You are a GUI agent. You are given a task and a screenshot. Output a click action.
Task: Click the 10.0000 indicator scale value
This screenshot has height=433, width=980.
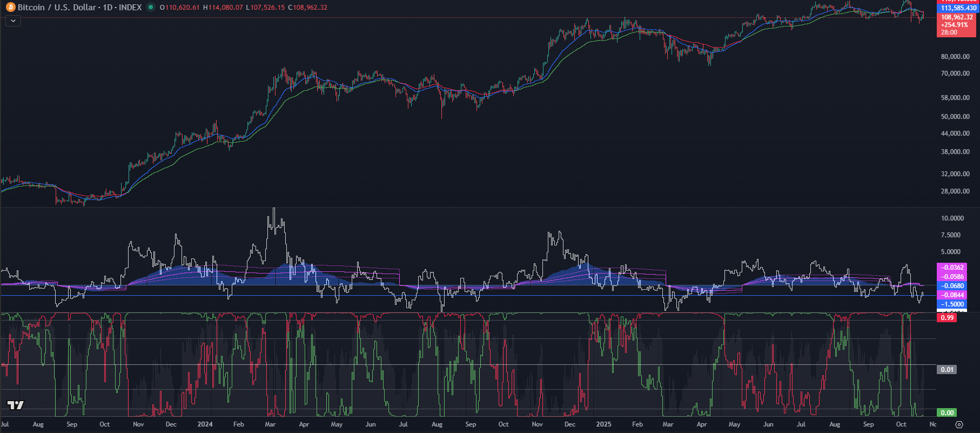[x=952, y=218]
